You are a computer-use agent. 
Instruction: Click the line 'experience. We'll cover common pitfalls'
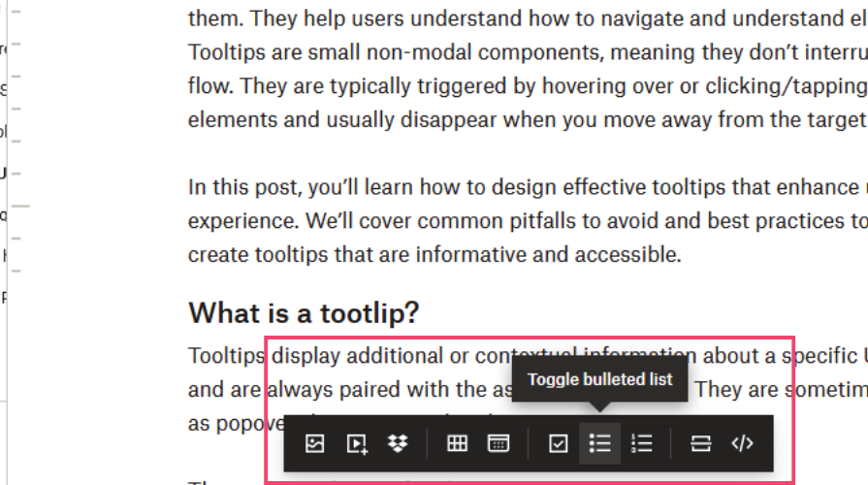point(528,221)
